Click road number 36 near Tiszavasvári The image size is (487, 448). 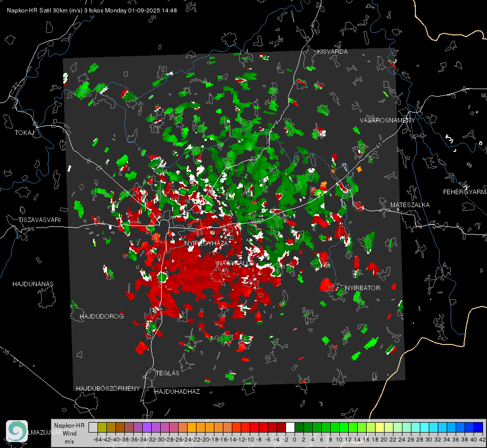click(x=31, y=229)
